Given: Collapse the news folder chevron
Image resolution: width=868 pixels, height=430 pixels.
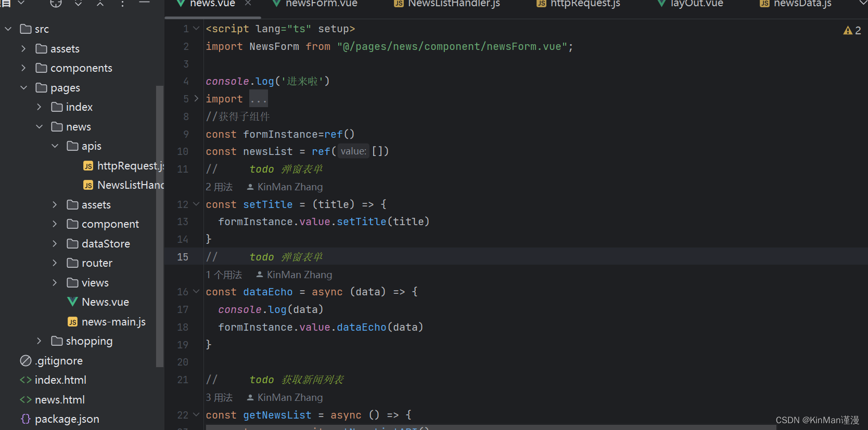Looking at the screenshot, I should pos(39,127).
